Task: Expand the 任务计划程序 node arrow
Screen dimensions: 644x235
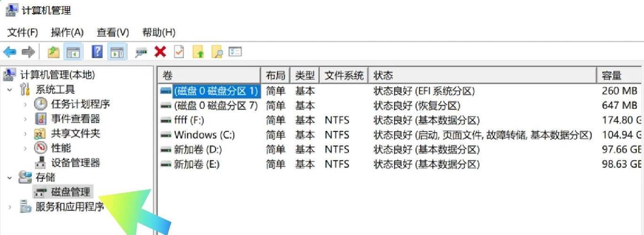Action: point(25,104)
